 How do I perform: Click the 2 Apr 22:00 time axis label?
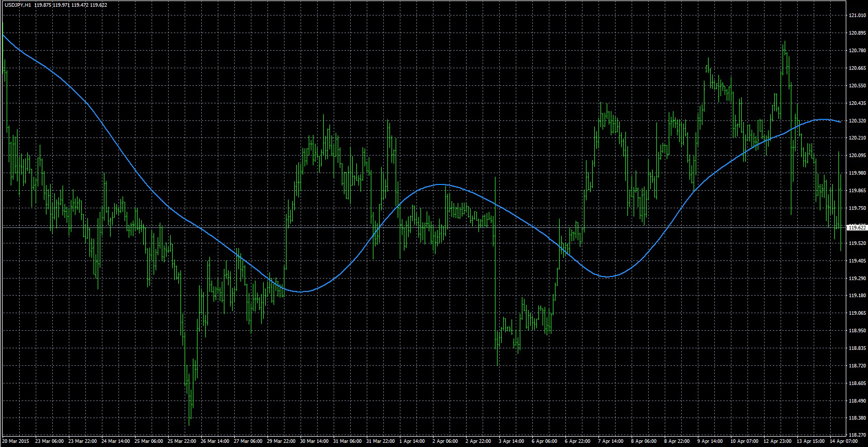click(479, 442)
